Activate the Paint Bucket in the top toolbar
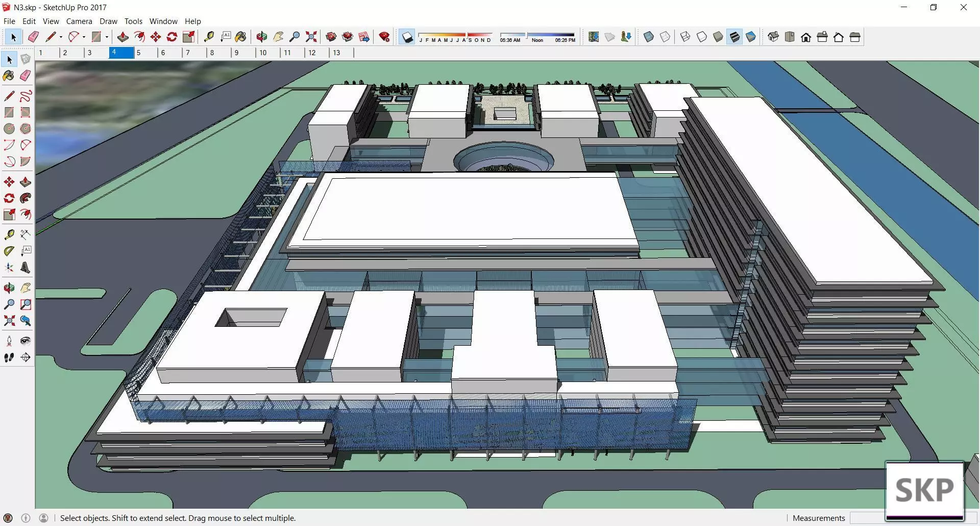980x526 pixels. click(241, 37)
